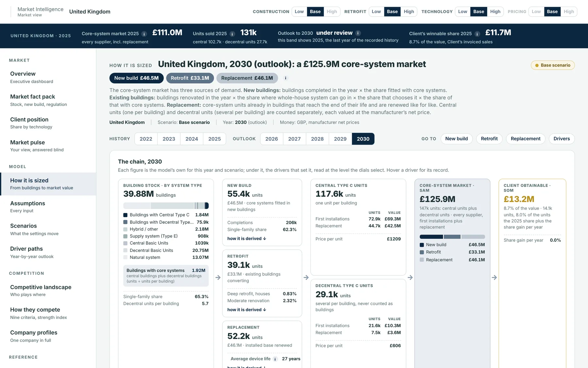Select history year 2022
The width and height of the screenshot is (588, 368).
pyautogui.click(x=146, y=139)
